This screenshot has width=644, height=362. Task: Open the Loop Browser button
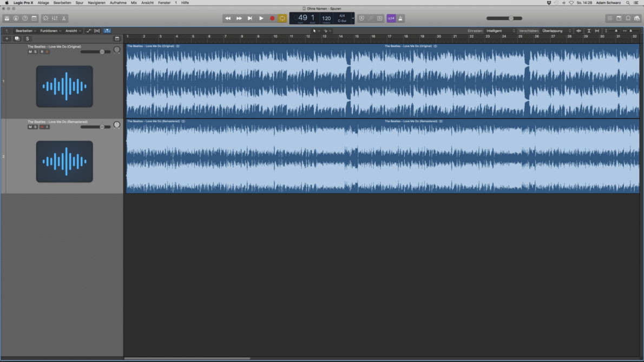[x=628, y=18]
